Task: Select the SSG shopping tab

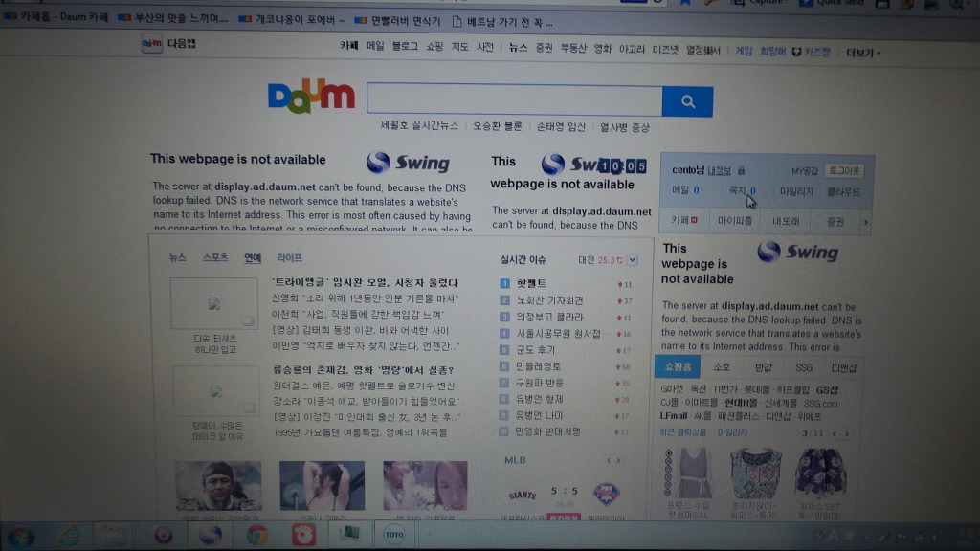Action: (x=804, y=368)
